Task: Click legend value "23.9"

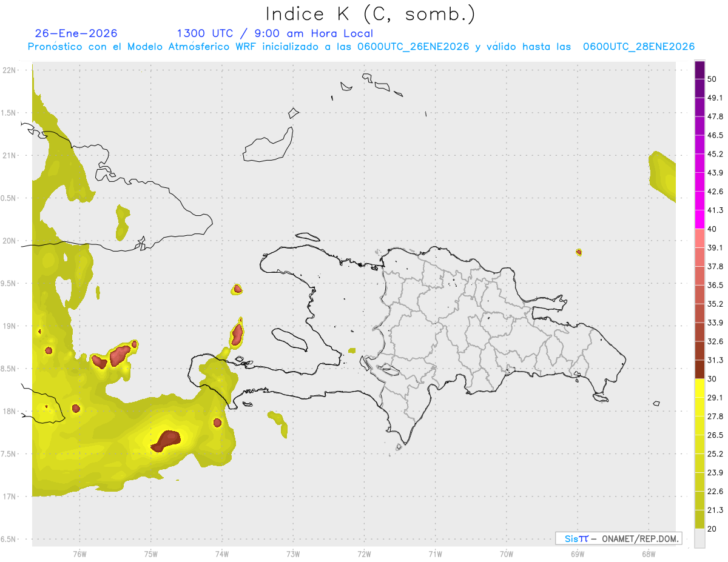Action: [715, 473]
